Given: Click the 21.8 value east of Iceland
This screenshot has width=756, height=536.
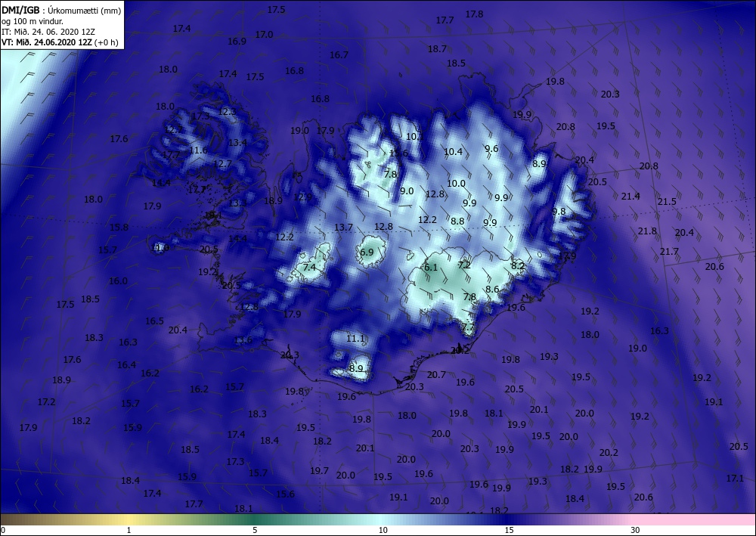Looking at the screenshot, I should point(647,231).
